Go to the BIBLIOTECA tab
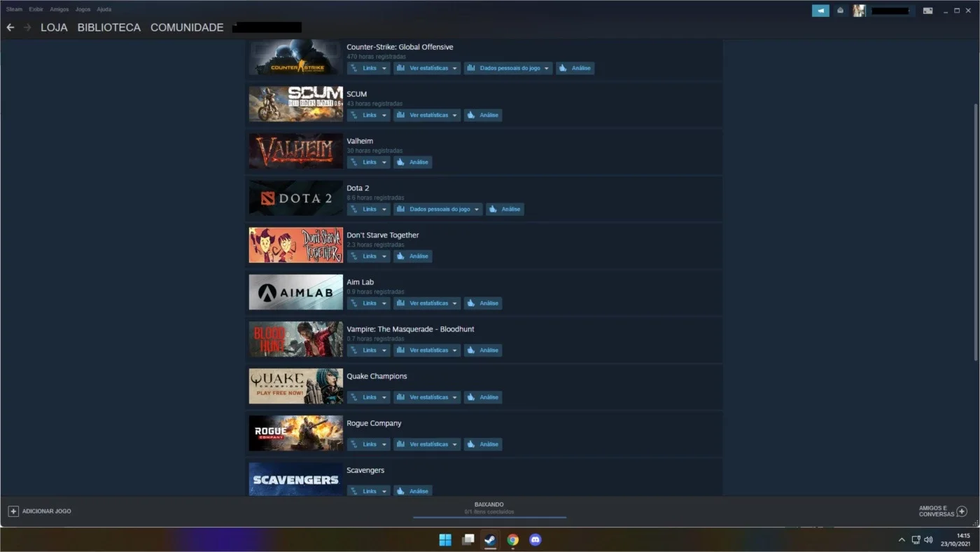 point(109,27)
